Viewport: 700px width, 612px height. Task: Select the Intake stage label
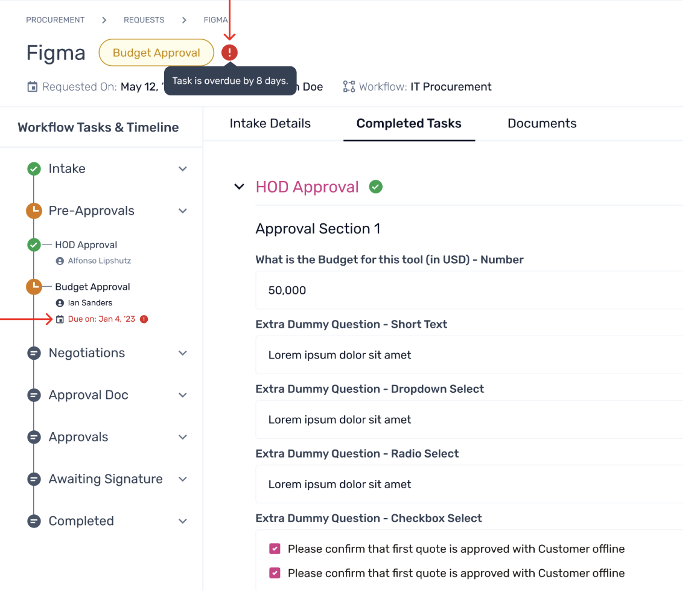click(x=67, y=169)
